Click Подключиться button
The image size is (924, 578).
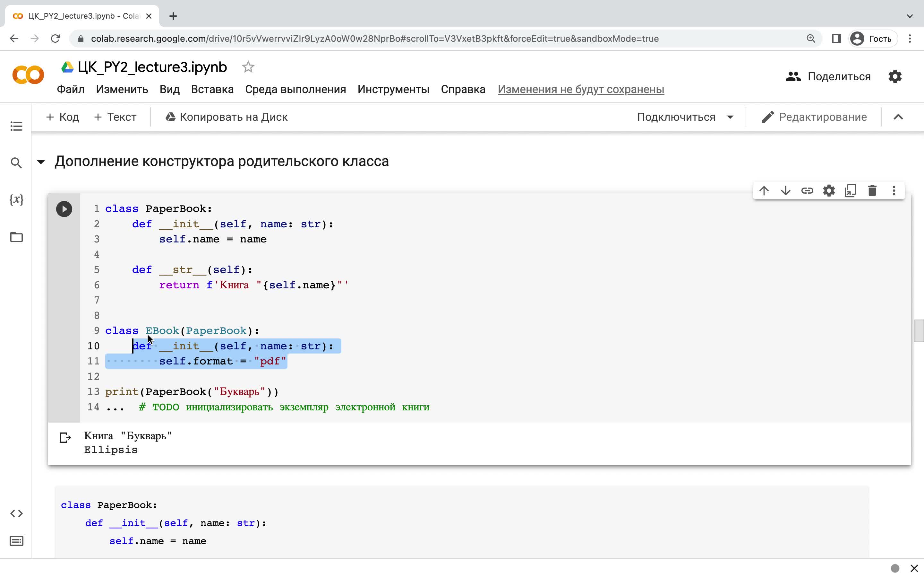676,117
